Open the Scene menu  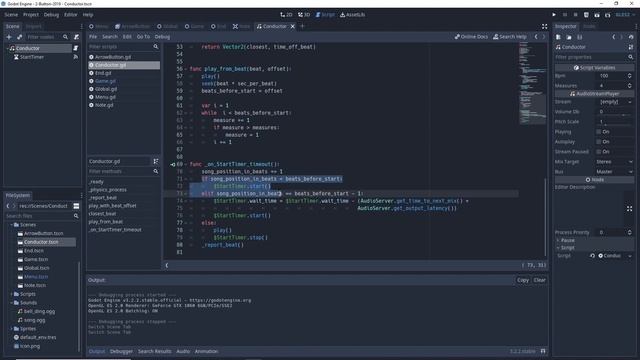[11, 15]
